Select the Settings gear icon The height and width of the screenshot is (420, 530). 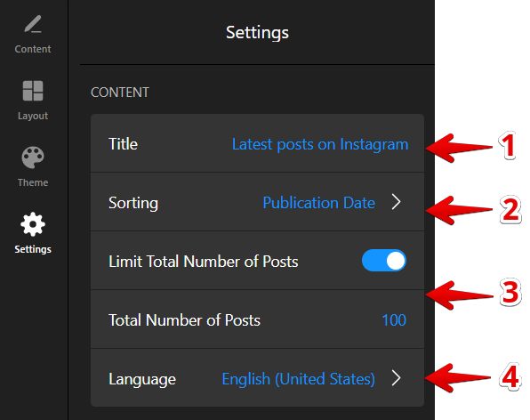coord(33,224)
